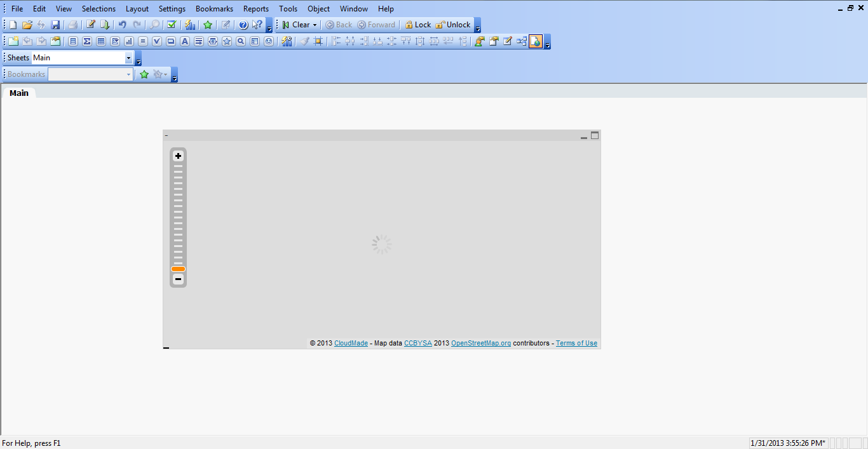Toggle Current Selections window check icon
The height and width of the screenshot is (449, 868).
(x=171, y=25)
